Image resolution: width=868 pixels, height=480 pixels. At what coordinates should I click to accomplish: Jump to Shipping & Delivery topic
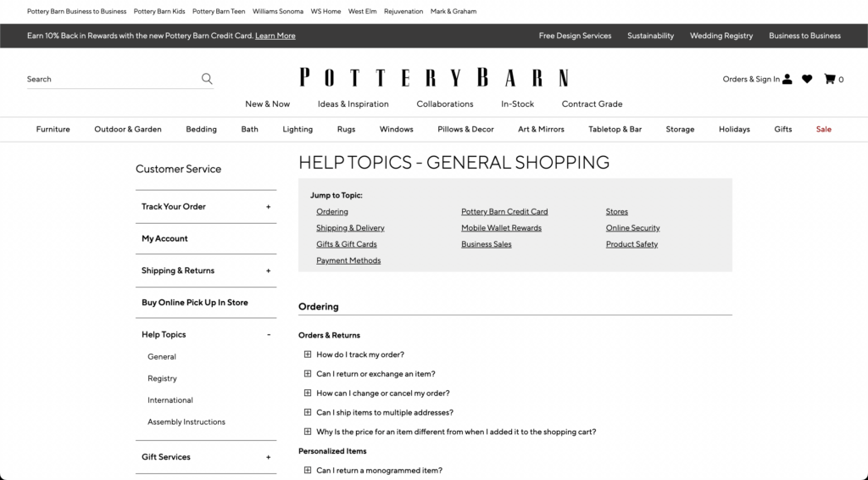click(x=350, y=228)
